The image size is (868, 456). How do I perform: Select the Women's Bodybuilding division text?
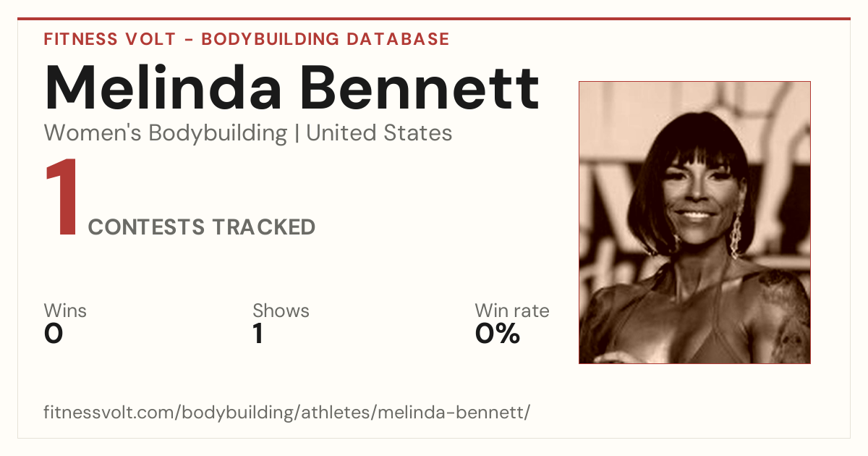166,133
